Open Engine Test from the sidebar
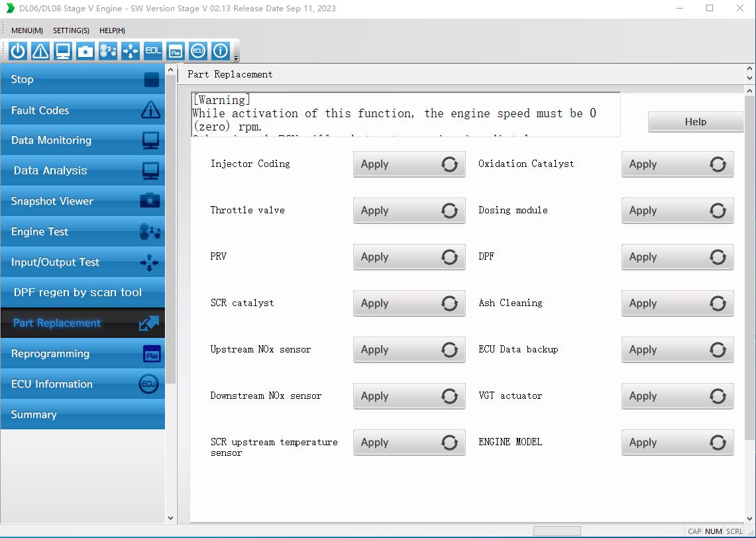The image size is (756, 538). (82, 232)
